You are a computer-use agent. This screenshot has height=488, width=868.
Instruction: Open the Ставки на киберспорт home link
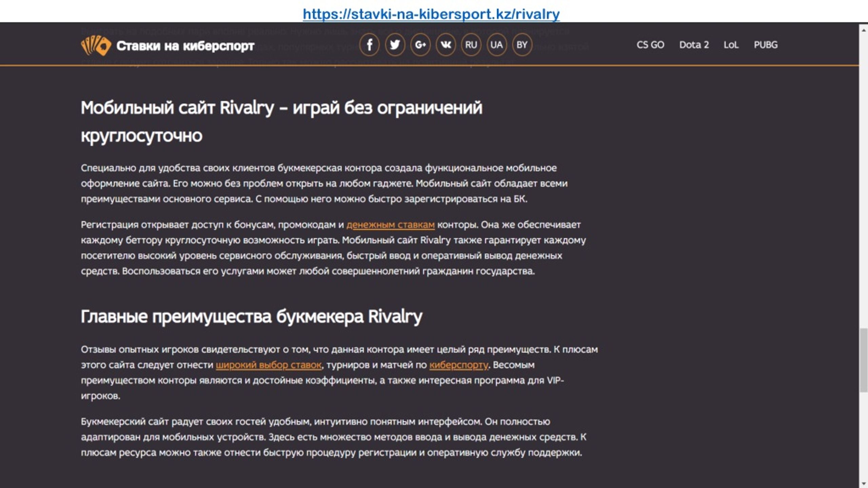pos(185,45)
